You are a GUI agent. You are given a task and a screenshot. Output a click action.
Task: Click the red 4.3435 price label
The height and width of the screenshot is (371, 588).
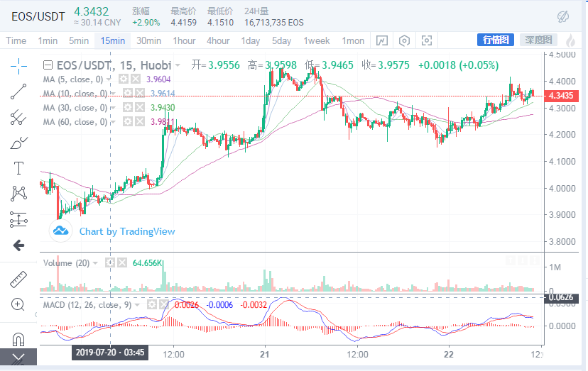(561, 96)
